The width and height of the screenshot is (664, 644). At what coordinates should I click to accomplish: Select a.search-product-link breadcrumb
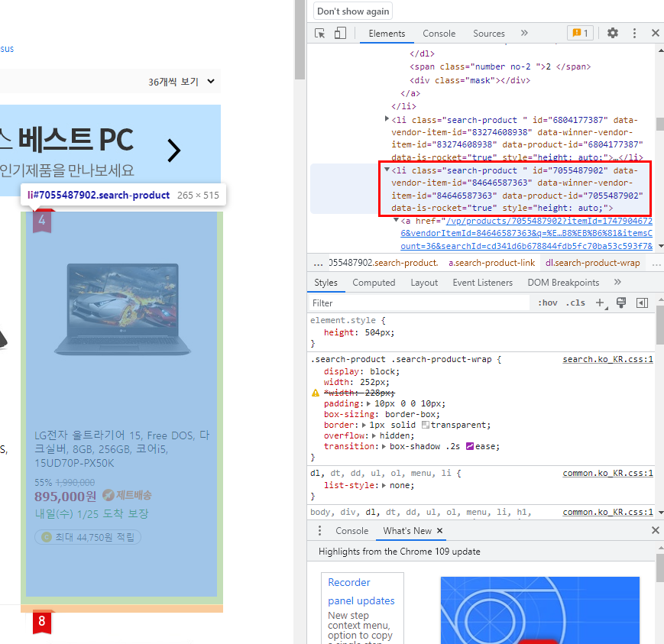tap(491, 263)
